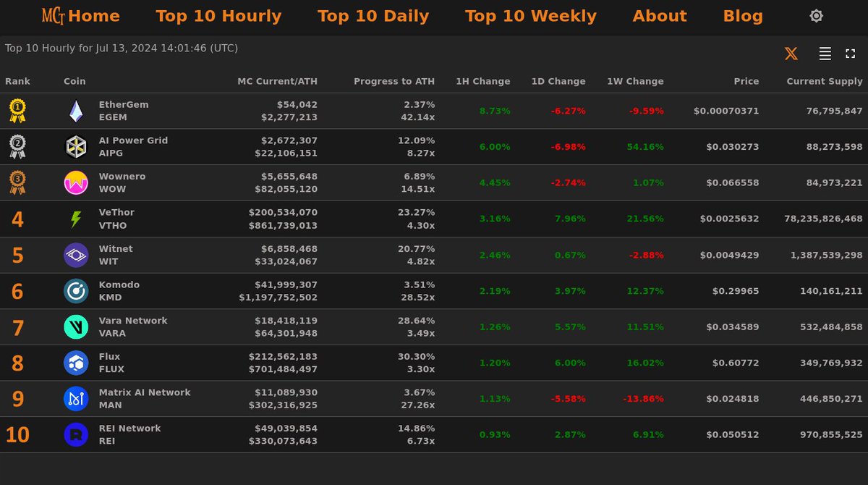The width and height of the screenshot is (868, 485).
Task: Click the Wownero coin logo
Action: pos(76,183)
